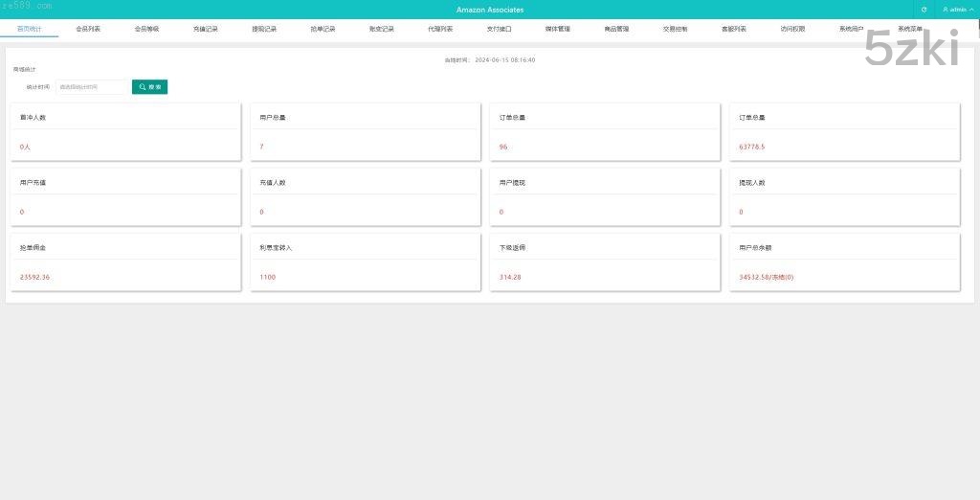The height and width of the screenshot is (500, 980).
Task: Switch to the 会员等级 tab
Action: click(x=146, y=30)
